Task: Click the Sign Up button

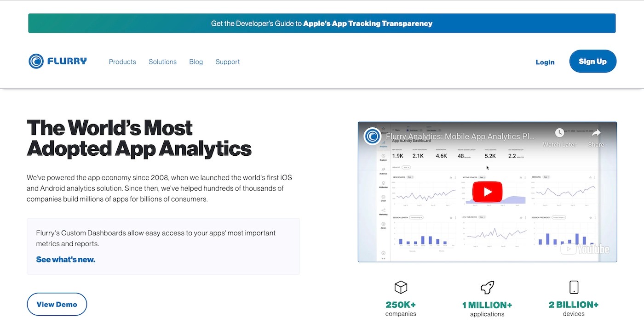Action: pyautogui.click(x=592, y=61)
